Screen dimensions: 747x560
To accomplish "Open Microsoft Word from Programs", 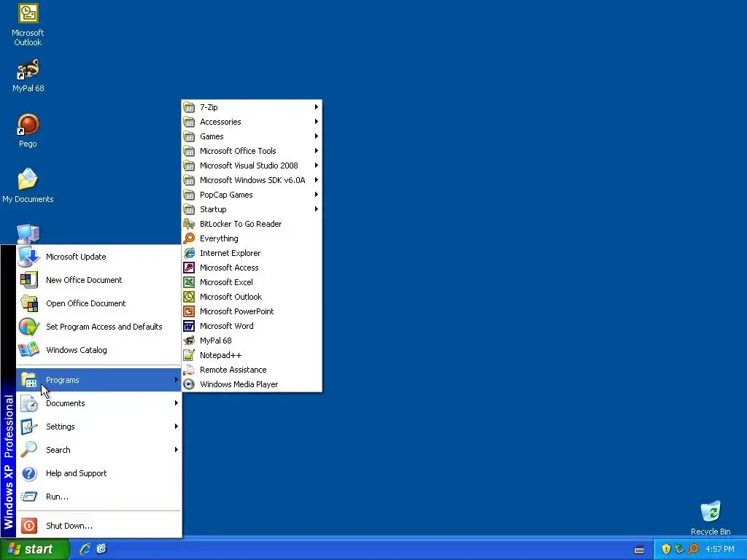I will coord(252,326).
